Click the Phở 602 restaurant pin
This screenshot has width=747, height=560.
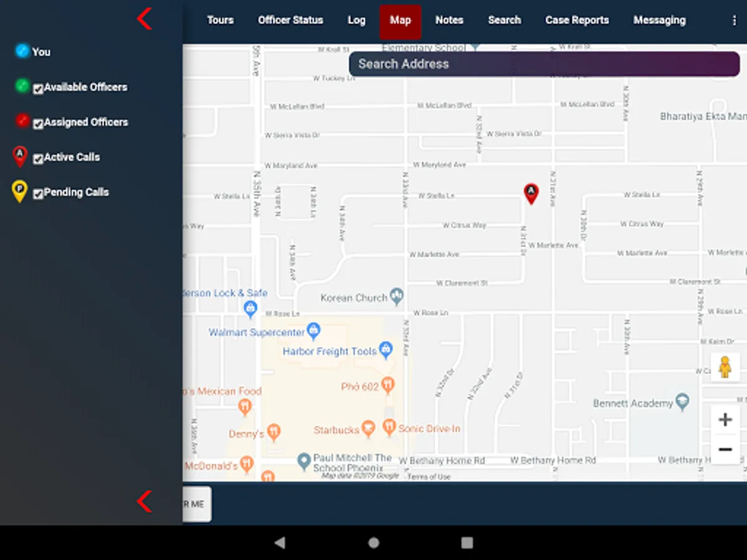click(x=388, y=385)
